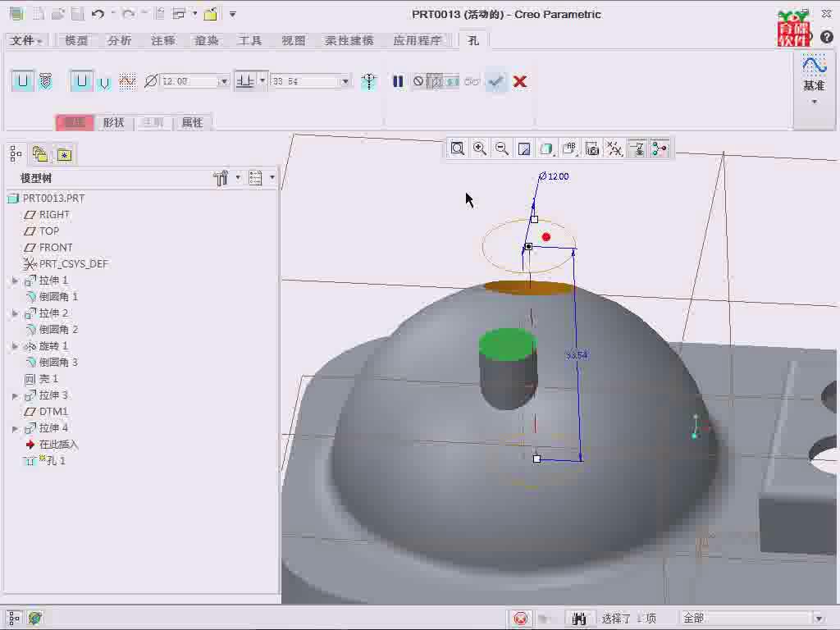Click the favorites tab icon
The height and width of the screenshot is (630, 840).
pyautogui.click(x=64, y=154)
